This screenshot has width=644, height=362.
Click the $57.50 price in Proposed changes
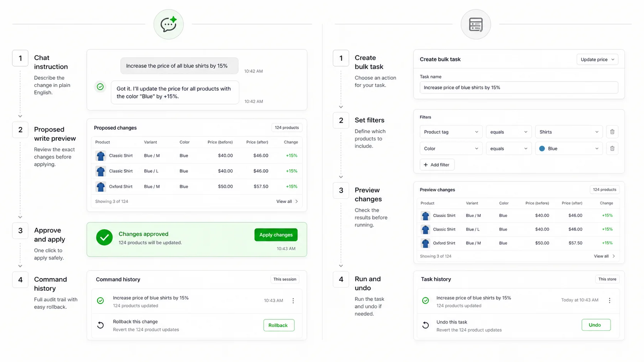(261, 187)
